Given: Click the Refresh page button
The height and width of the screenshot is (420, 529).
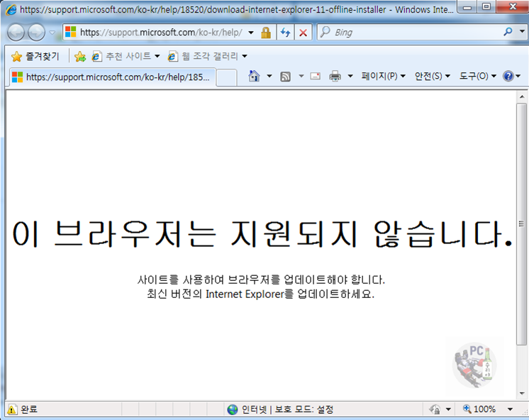Looking at the screenshot, I should 285,33.
